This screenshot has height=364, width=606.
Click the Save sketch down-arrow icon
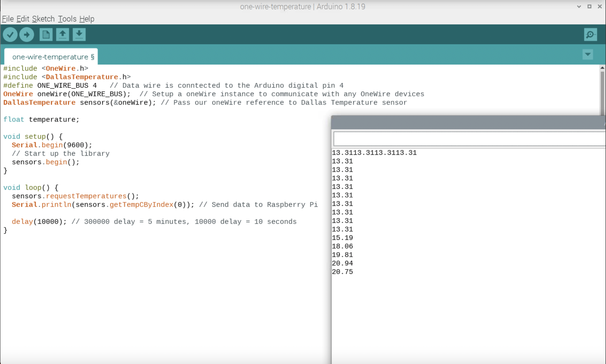click(x=79, y=35)
